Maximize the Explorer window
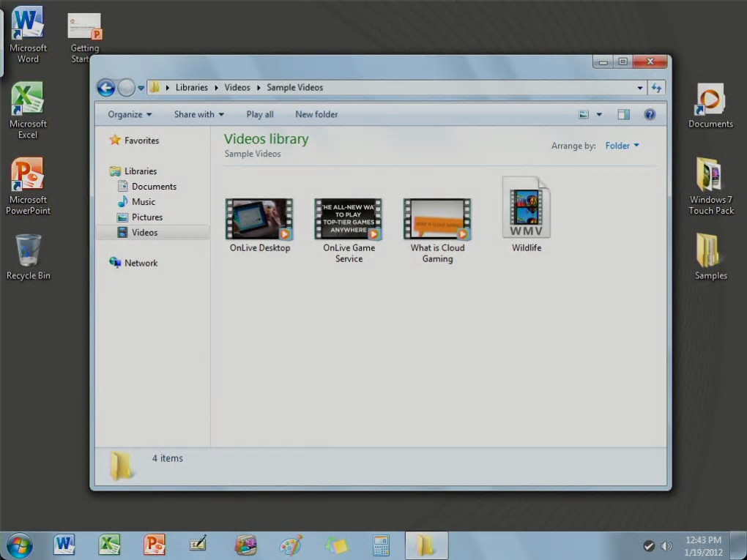The height and width of the screenshot is (560, 747). [x=622, y=62]
